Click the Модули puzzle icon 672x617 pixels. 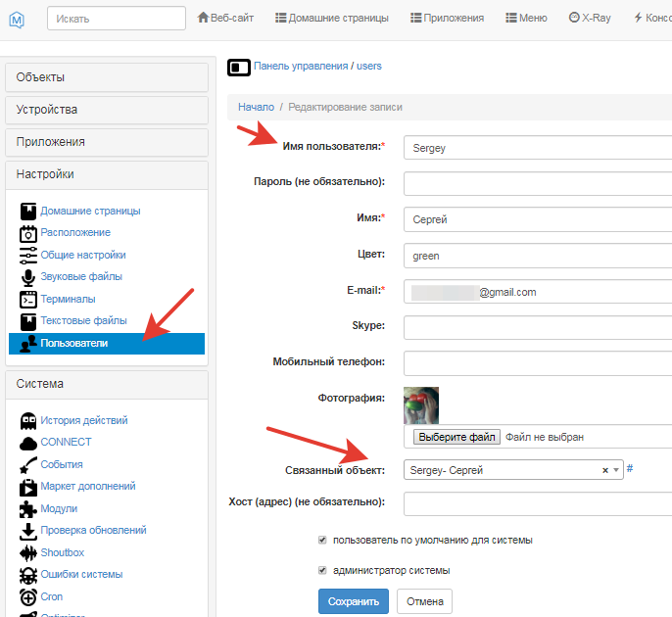coord(27,509)
